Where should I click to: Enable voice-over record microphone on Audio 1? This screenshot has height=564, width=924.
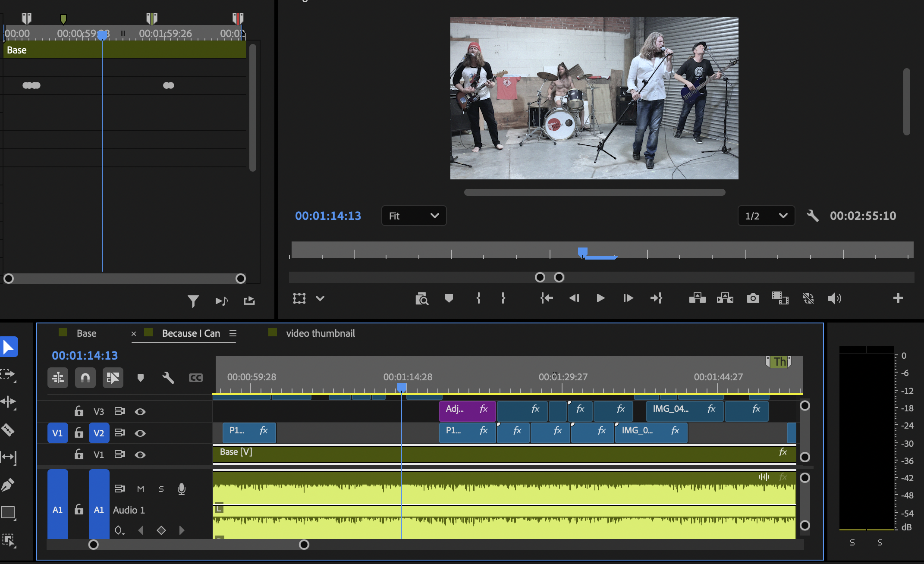click(182, 489)
